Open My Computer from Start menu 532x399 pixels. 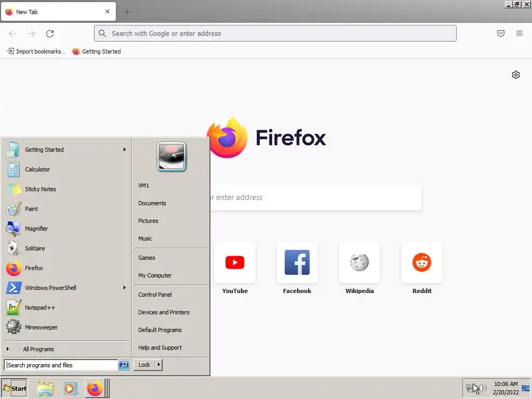pyautogui.click(x=171, y=275)
